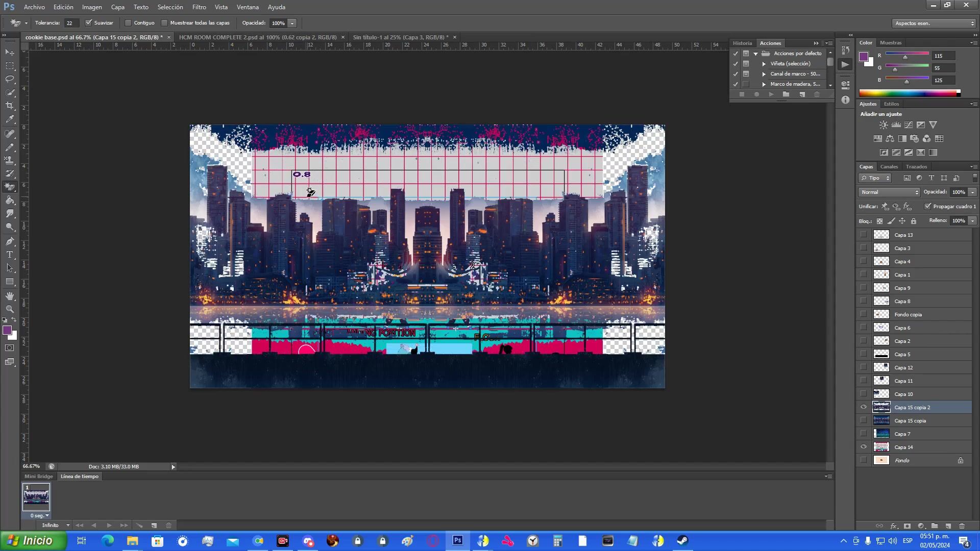Uncheck the Suavizar option

point(89,23)
